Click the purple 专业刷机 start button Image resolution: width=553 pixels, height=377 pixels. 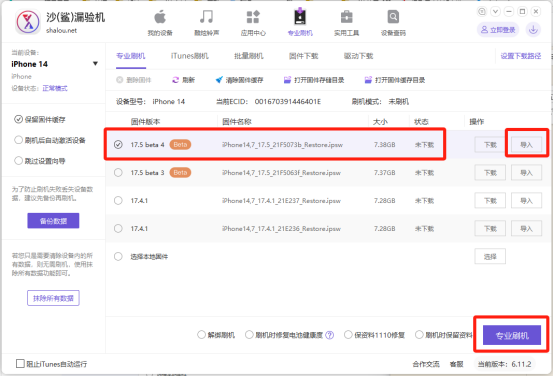[x=512, y=335]
